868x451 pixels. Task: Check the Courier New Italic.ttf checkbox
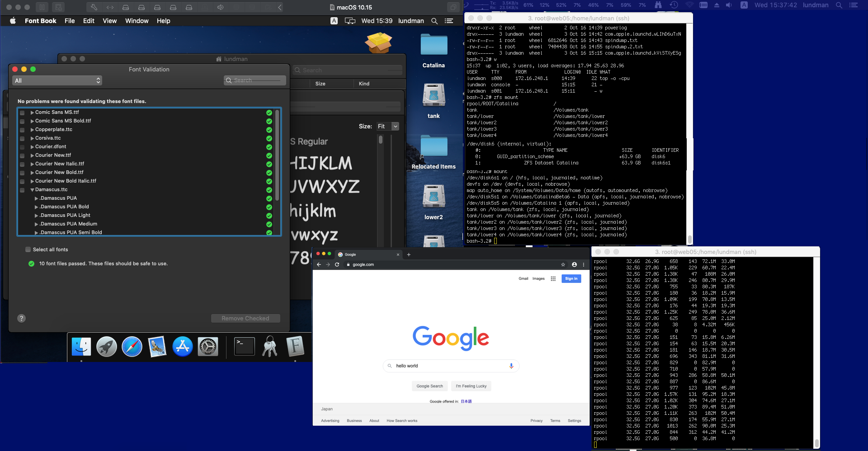(22, 164)
